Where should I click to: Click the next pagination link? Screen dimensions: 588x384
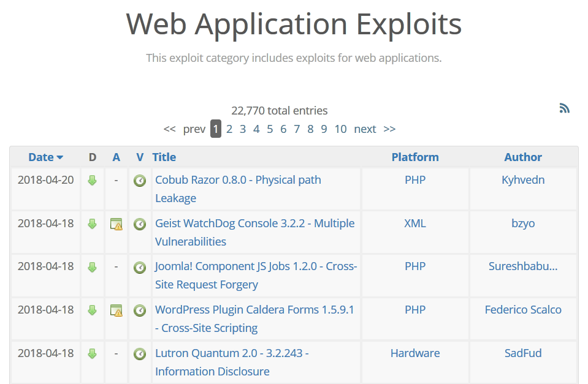[365, 129]
